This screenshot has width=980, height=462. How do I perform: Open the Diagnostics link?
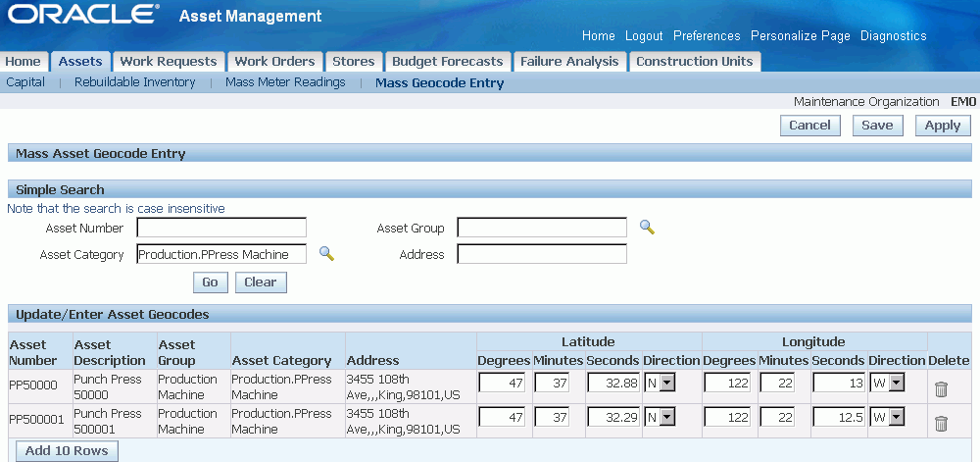pos(893,35)
